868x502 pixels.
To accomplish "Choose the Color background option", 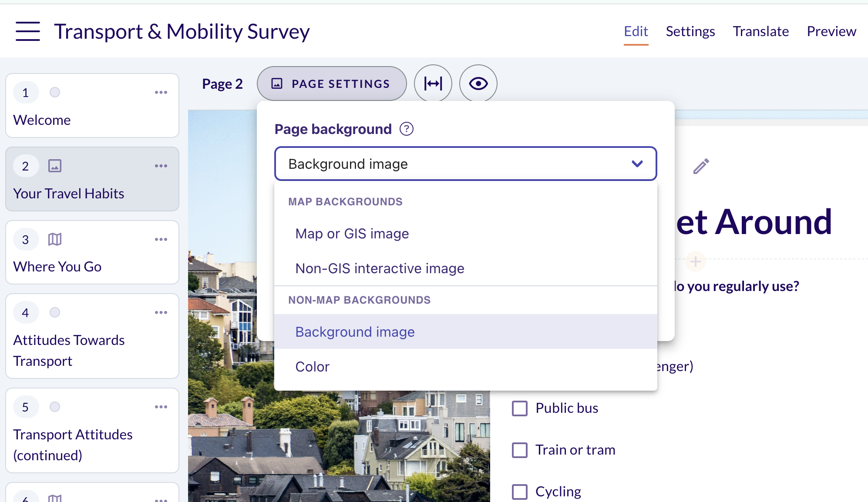I will [465, 367].
